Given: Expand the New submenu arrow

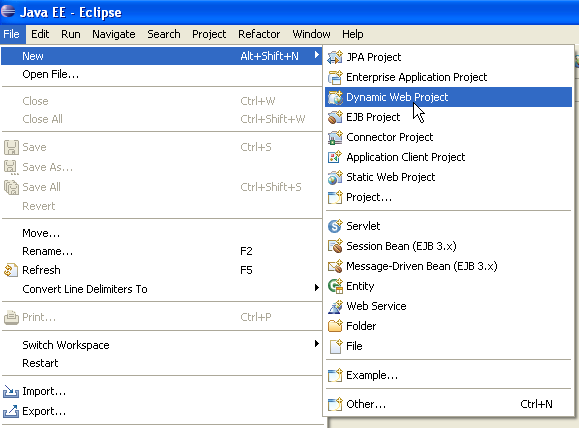Looking at the screenshot, I should (x=316, y=55).
